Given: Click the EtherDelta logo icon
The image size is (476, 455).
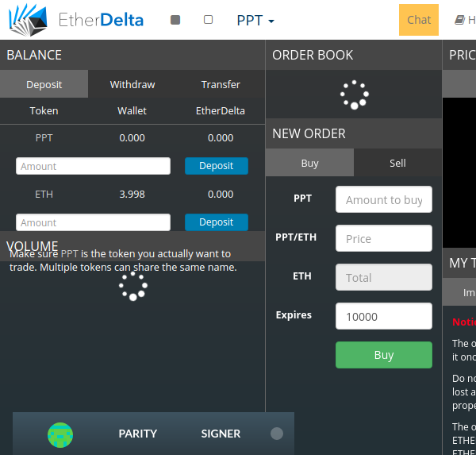Looking at the screenshot, I should point(28,20).
